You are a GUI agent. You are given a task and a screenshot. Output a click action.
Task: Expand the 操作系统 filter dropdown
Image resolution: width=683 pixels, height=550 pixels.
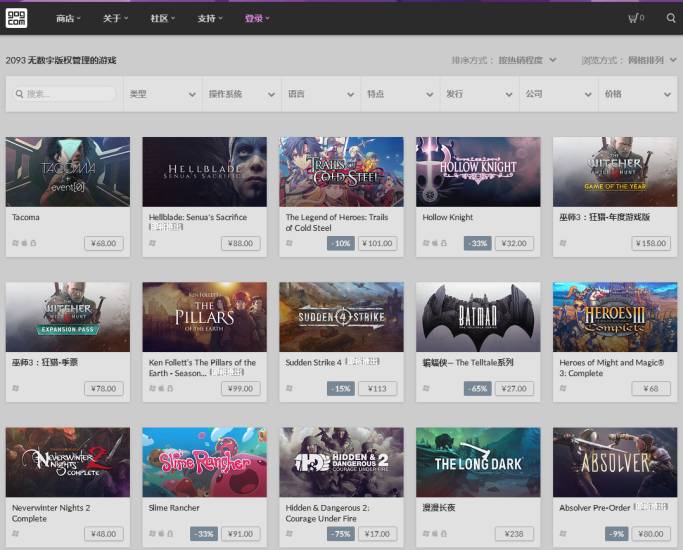coord(241,94)
